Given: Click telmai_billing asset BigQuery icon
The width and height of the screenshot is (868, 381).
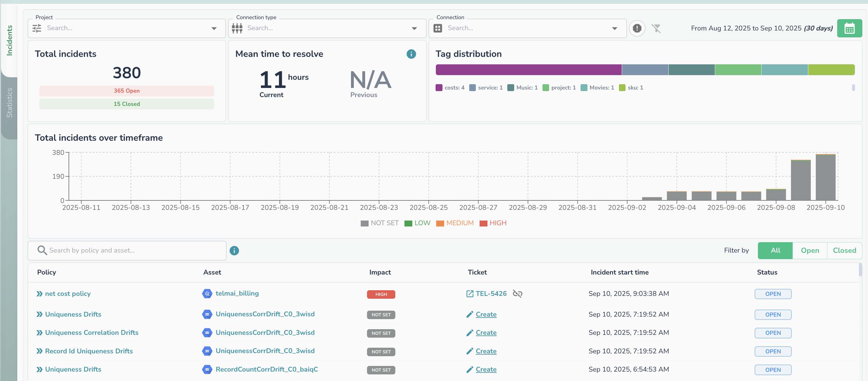Looking at the screenshot, I should pyautogui.click(x=207, y=293).
